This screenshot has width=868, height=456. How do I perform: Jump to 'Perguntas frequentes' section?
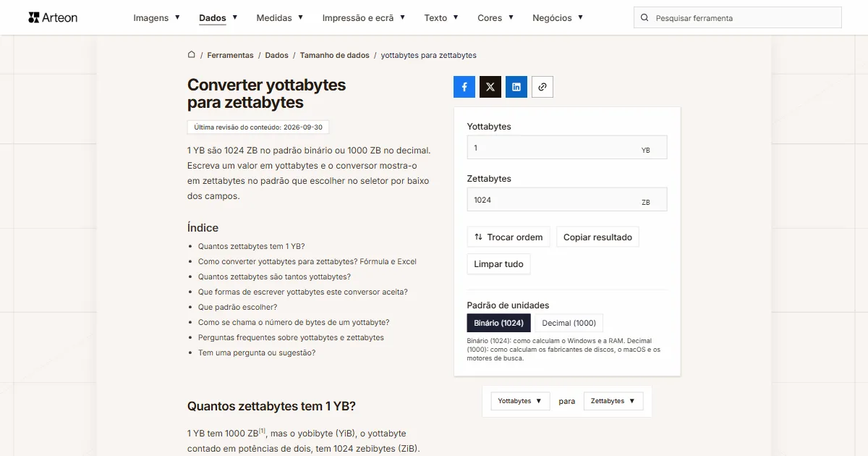click(291, 337)
